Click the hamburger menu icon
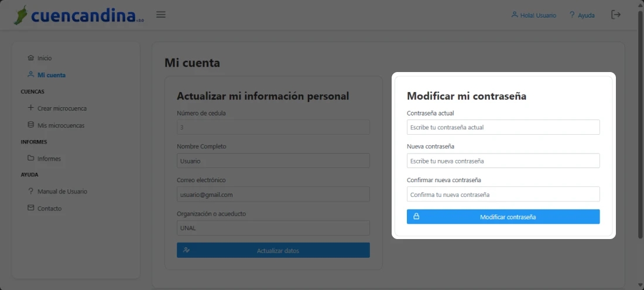 pos(161,15)
